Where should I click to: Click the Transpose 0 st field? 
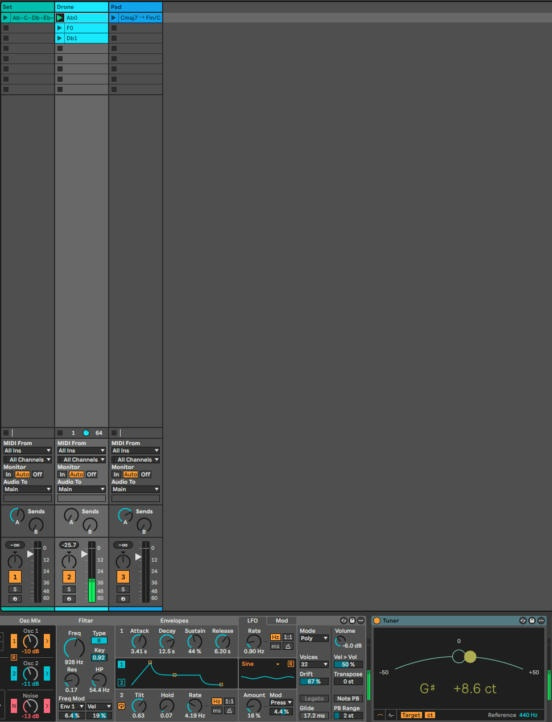tap(348, 681)
